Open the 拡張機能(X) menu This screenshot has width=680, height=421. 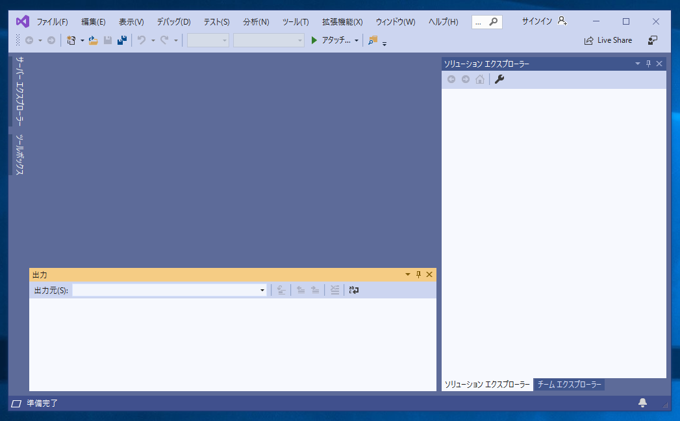342,22
